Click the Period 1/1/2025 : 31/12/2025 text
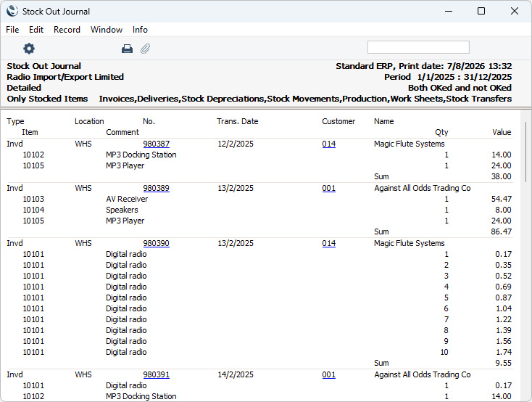 (x=448, y=77)
